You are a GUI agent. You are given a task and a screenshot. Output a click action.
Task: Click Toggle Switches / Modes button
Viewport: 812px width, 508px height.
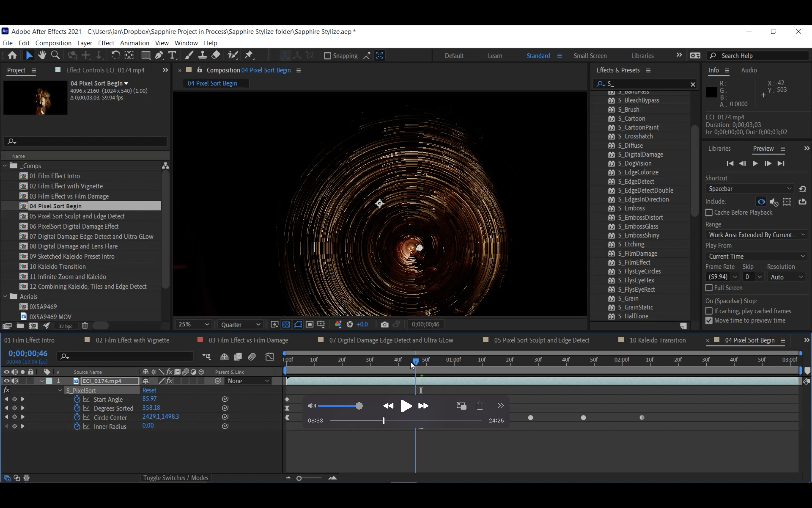(176, 478)
